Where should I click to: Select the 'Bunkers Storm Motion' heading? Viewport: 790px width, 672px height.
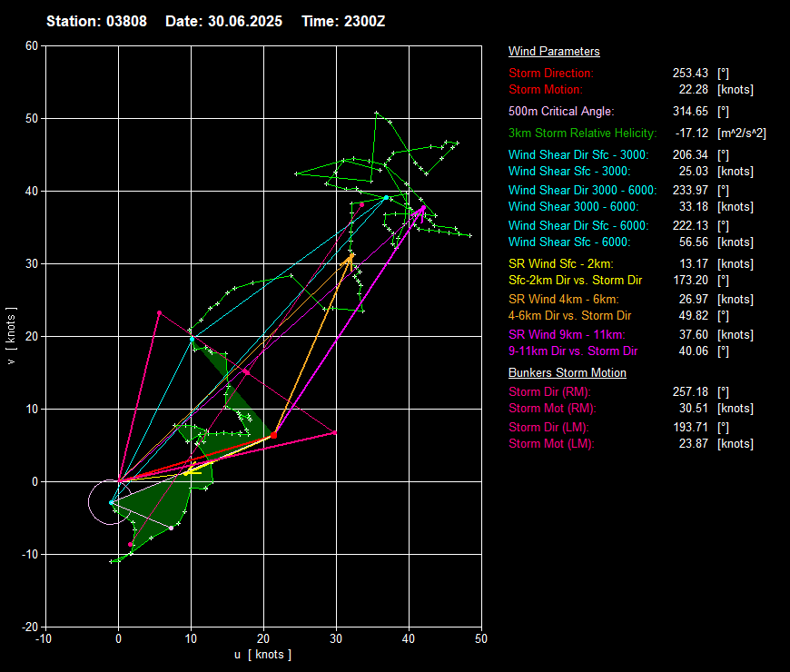click(568, 372)
